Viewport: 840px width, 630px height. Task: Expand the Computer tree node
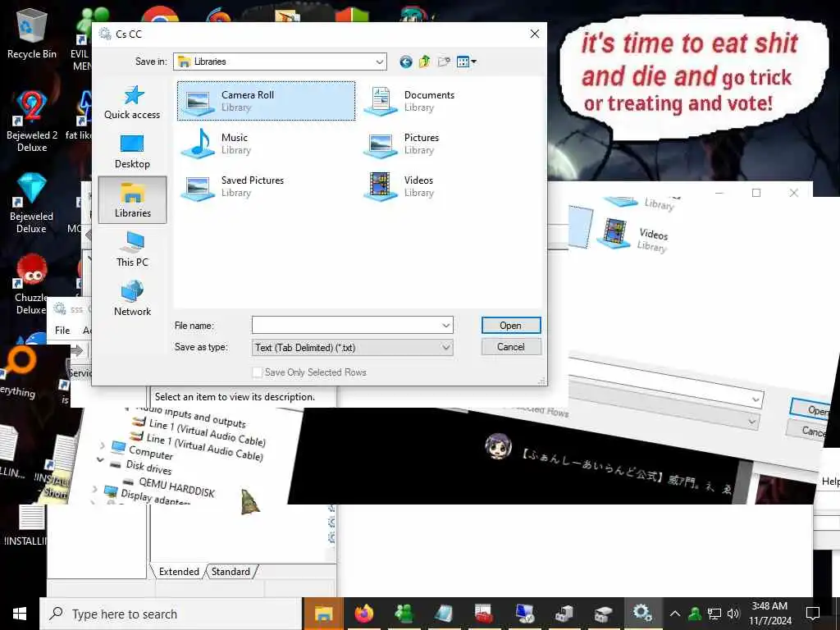[x=103, y=445]
